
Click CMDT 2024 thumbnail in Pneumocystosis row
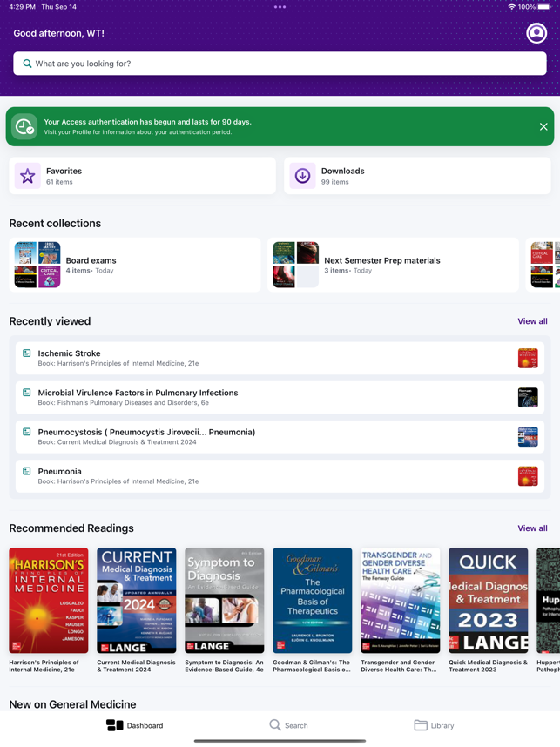pyautogui.click(x=528, y=437)
